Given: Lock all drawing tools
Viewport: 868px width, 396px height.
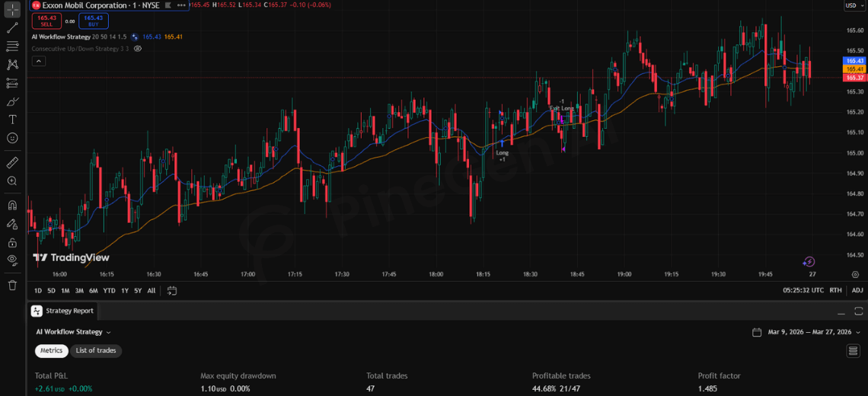Looking at the screenshot, I should (x=12, y=242).
